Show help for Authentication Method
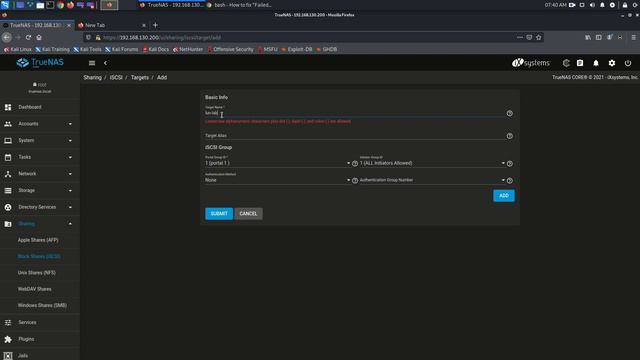640x360 pixels. (355, 180)
